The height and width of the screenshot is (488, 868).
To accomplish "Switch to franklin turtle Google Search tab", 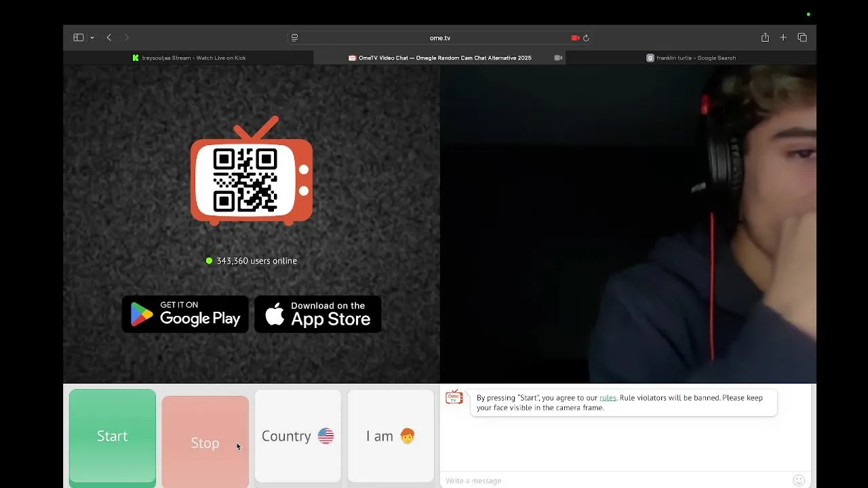I will pos(691,58).
